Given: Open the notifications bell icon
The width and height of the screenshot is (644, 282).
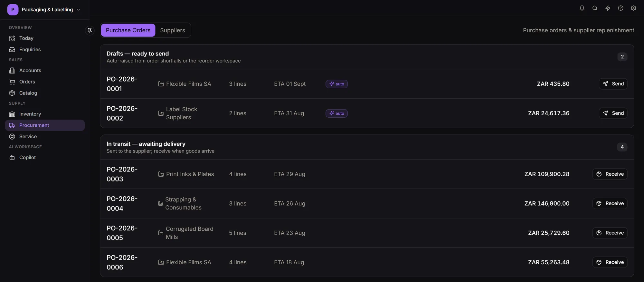Looking at the screenshot, I should click(x=582, y=8).
